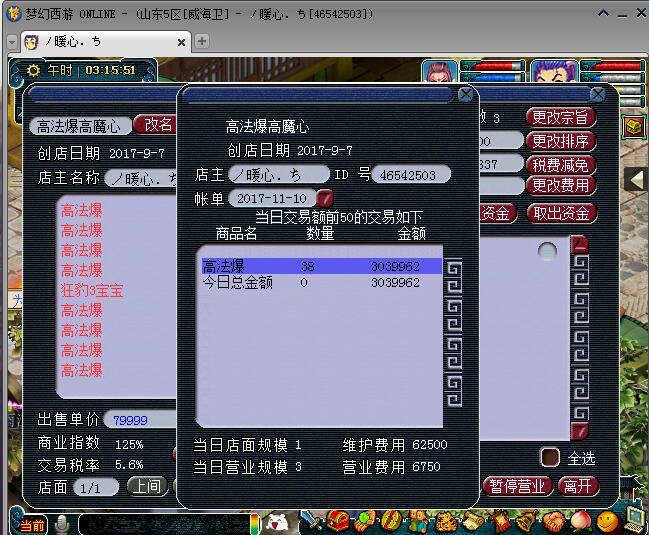Click the 更改宗旨 button
The height and width of the screenshot is (535, 649).
(560, 118)
